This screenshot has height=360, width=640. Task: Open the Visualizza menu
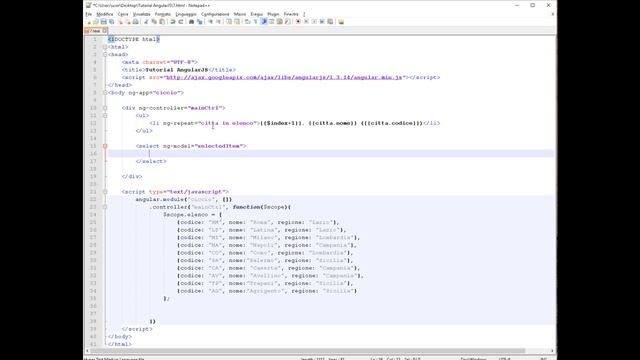point(141,14)
